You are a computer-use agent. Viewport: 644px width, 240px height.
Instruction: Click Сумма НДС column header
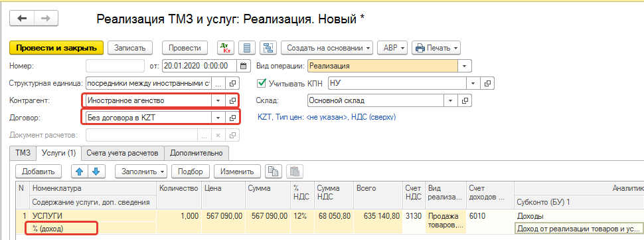click(x=334, y=195)
